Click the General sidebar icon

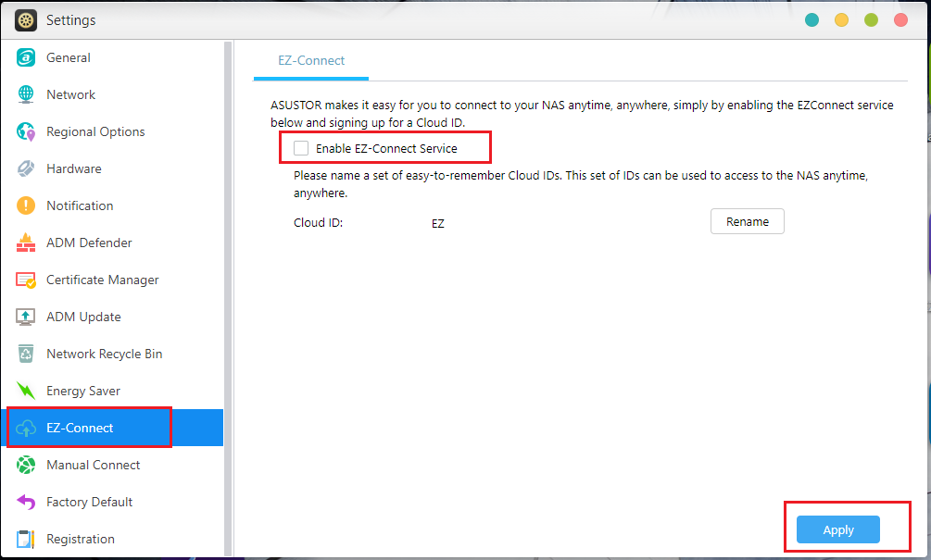[26, 57]
